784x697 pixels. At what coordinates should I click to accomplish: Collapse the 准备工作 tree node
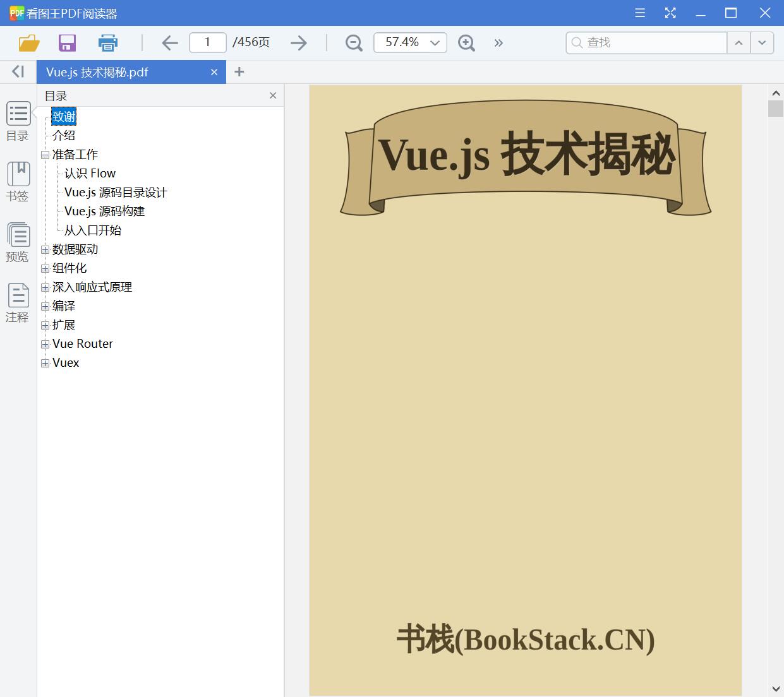point(45,155)
